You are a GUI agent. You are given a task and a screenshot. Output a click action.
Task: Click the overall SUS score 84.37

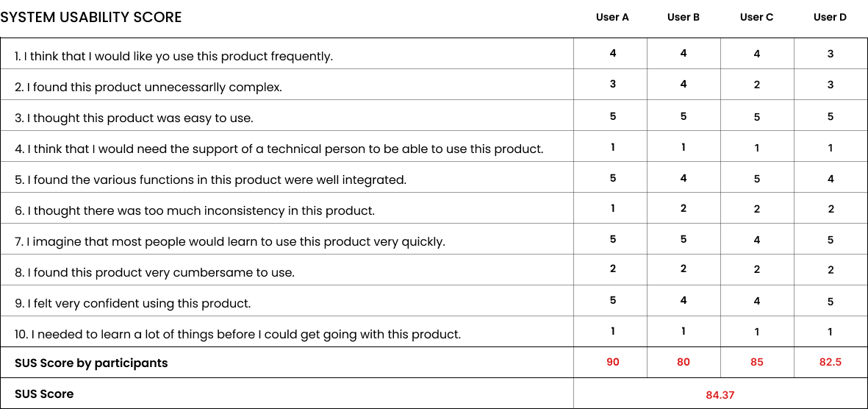tap(720, 395)
